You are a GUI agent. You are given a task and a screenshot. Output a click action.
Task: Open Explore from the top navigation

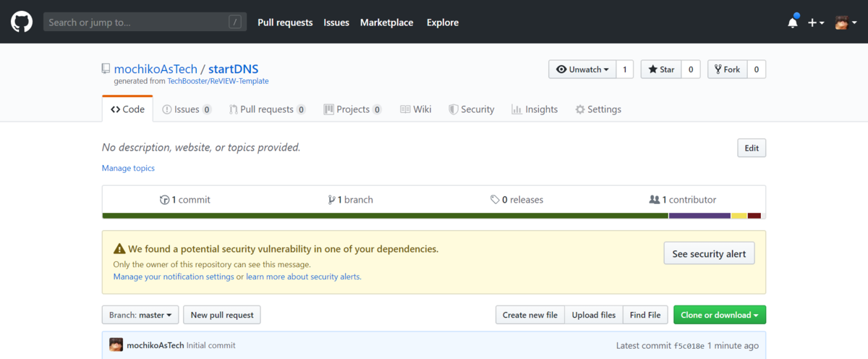(x=443, y=22)
